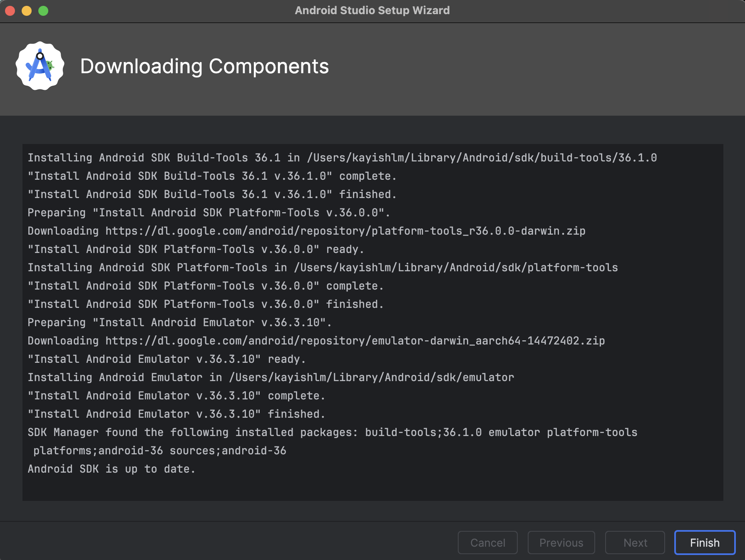The height and width of the screenshot is (560, 745).
Task: Click the platform-tools darwin.zip download URL
Action: [345, 231]
